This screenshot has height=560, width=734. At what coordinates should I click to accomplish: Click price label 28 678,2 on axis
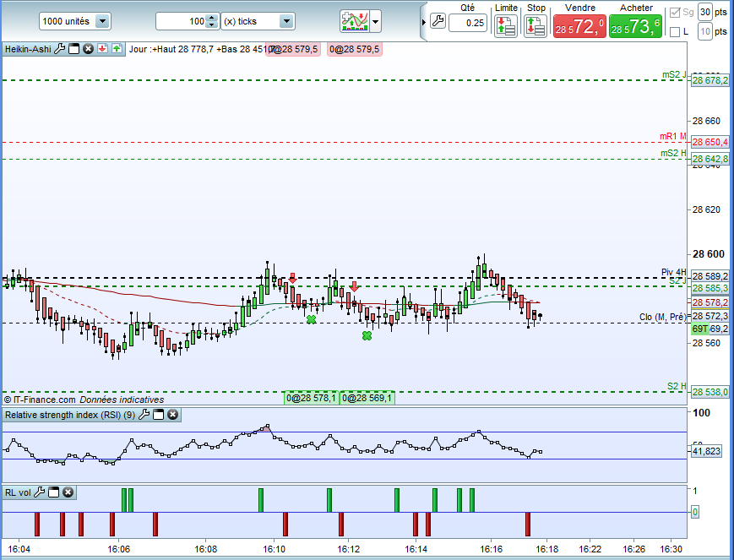710,80
